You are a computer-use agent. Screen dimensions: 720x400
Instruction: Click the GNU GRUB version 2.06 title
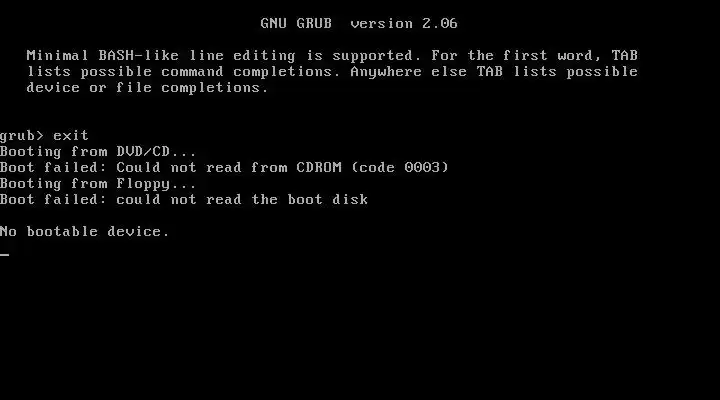point(359,23)
